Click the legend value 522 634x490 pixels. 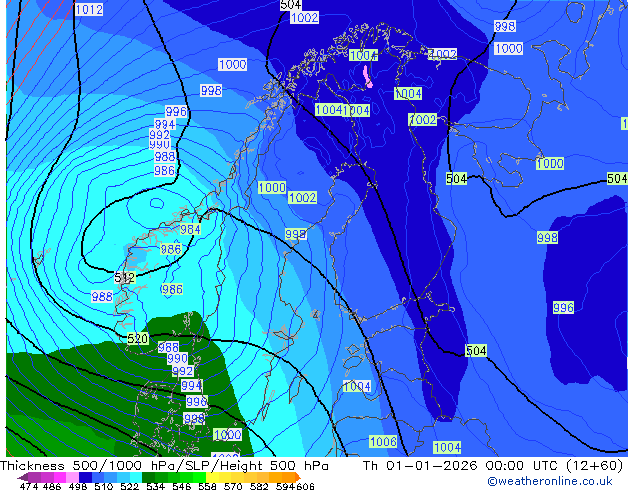(129, 486)
